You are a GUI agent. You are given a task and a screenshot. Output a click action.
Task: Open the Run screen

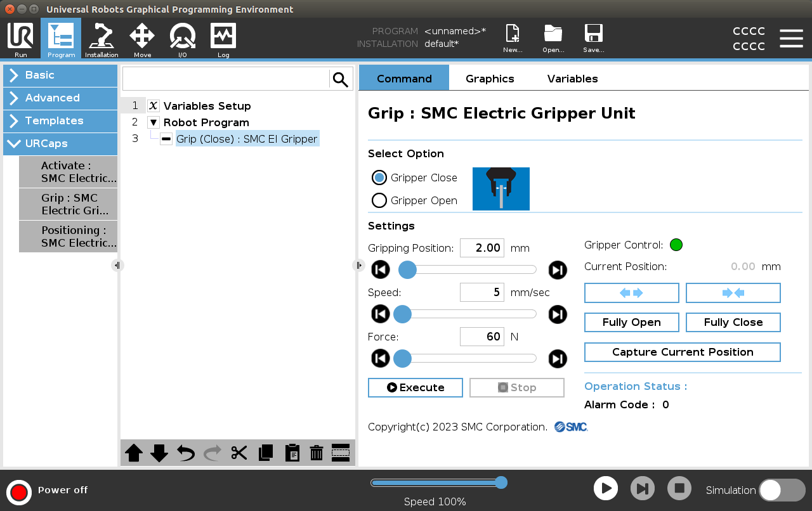click(x=20, y=39)
